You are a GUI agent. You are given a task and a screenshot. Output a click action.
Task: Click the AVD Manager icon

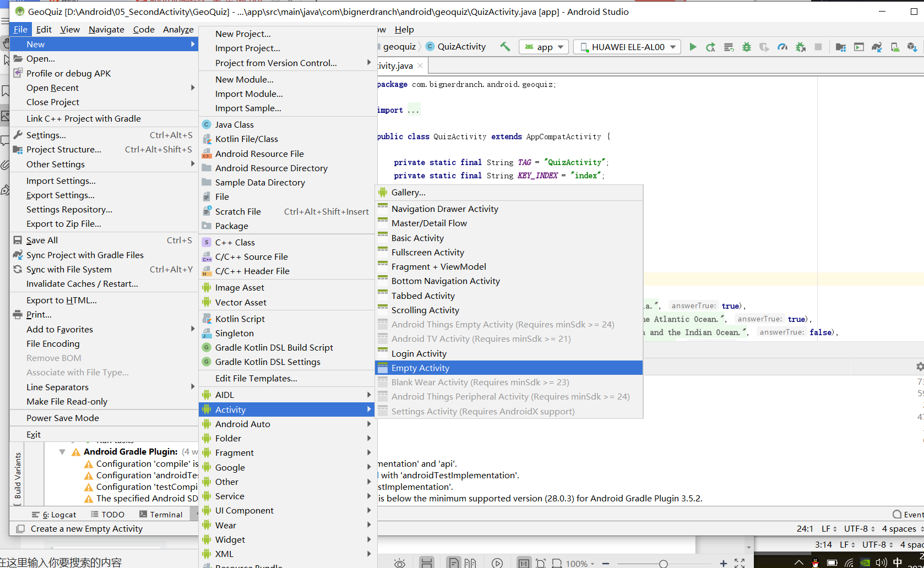pos(895,47)
